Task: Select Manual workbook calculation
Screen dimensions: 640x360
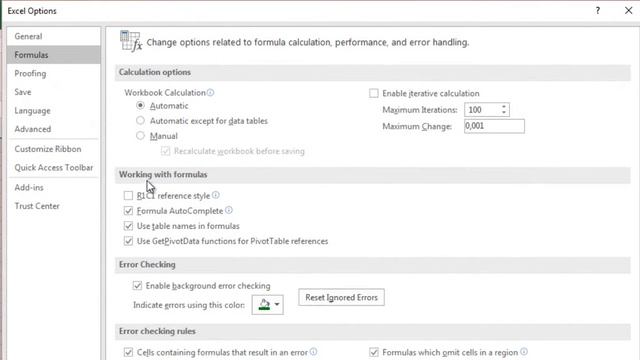Action: (x=140, y=136)
